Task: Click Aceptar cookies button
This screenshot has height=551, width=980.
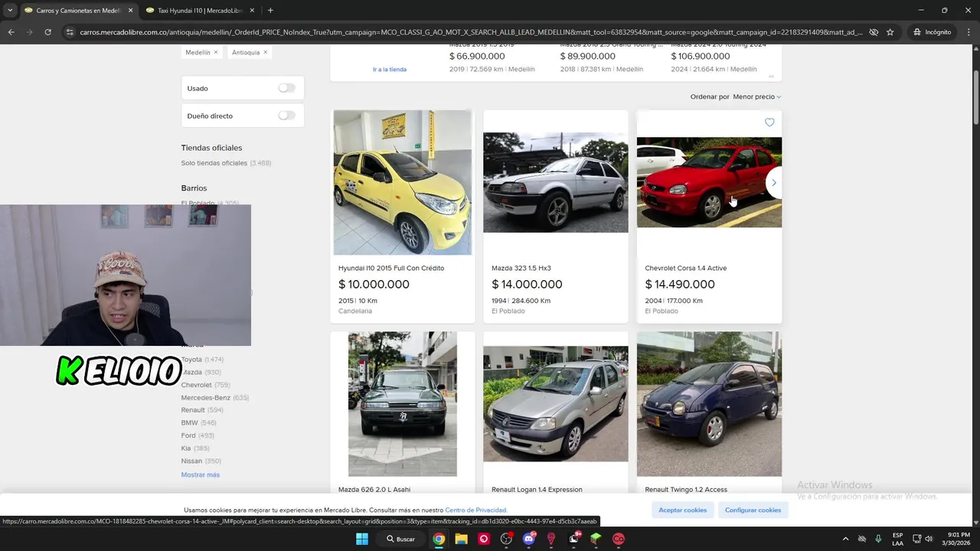Action: [682, 510]
